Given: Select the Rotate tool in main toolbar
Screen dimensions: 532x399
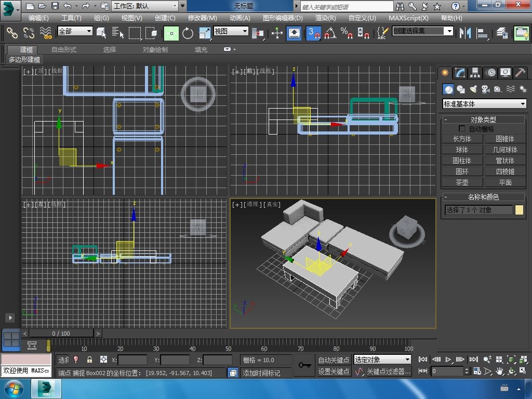Looking at the screenshot, I should tap(188, 33).
